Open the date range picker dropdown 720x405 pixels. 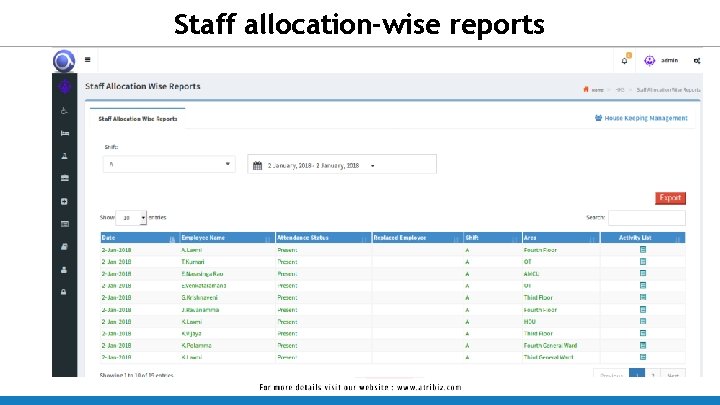(342, 164)
